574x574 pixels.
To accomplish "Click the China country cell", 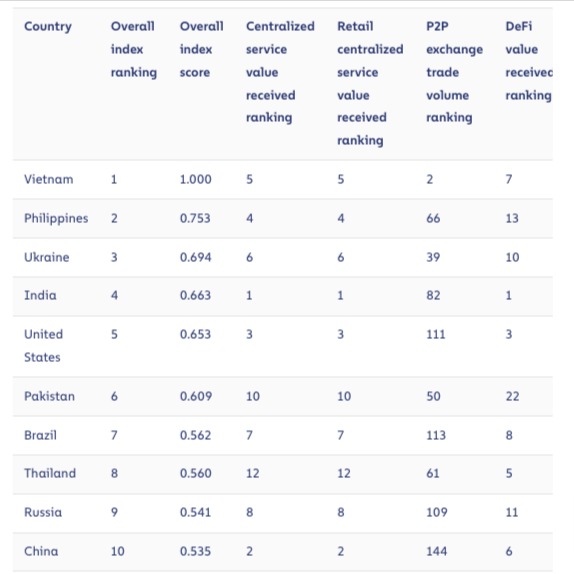I will [x=41, y=551].
